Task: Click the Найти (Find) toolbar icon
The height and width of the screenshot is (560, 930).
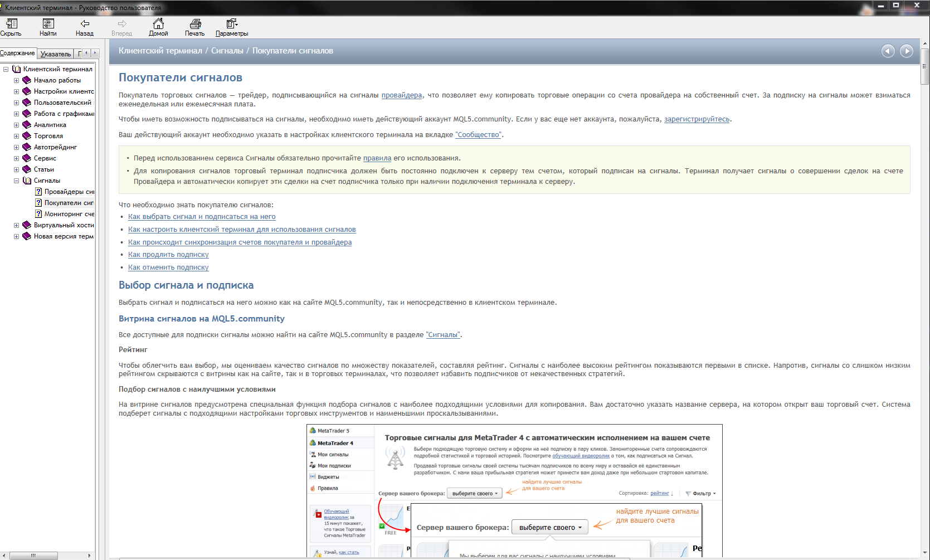Action: (48, 24)
